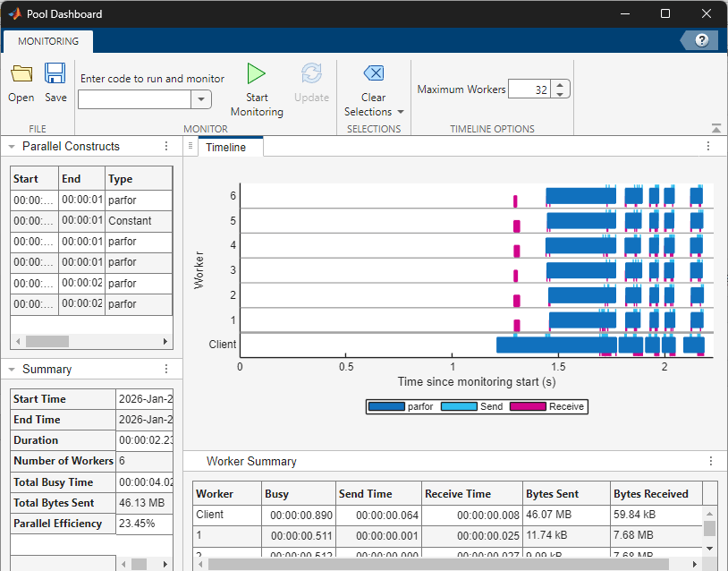Collapse the Parallel Constructs panel
This screenshot has height=571, width=728.
coord(12,147)
